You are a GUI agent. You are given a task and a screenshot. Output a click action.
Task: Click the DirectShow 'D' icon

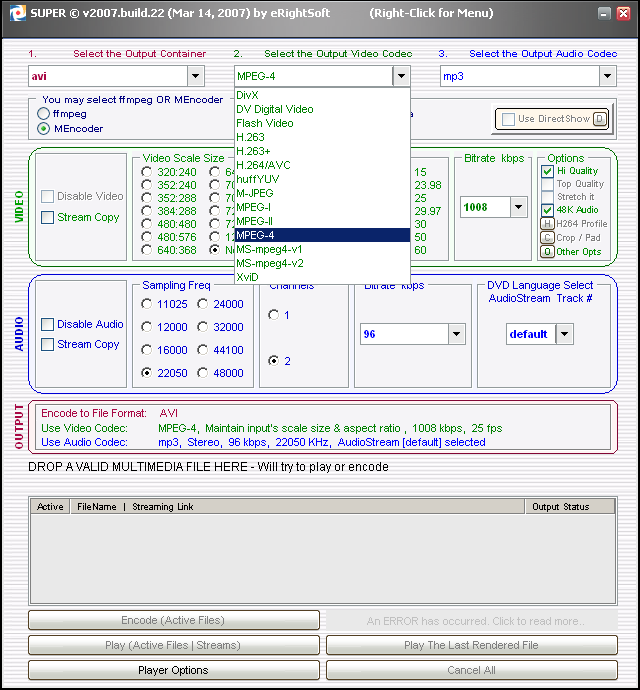[600, 119]
